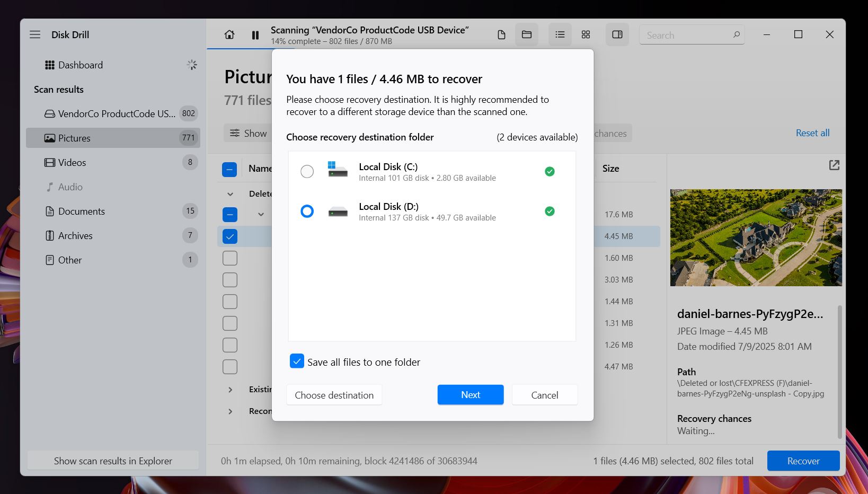Switch to folder view icon
The height and width of the screenshot is (494, 868).
point(527,34)
